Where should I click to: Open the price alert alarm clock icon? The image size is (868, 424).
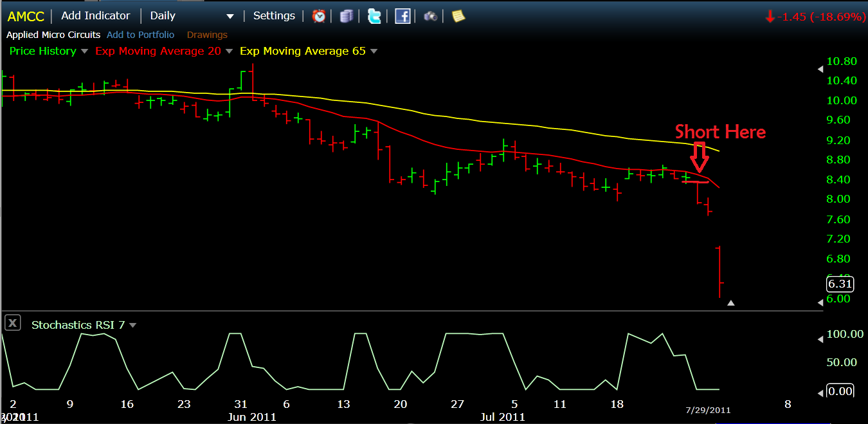pos(319,16)
